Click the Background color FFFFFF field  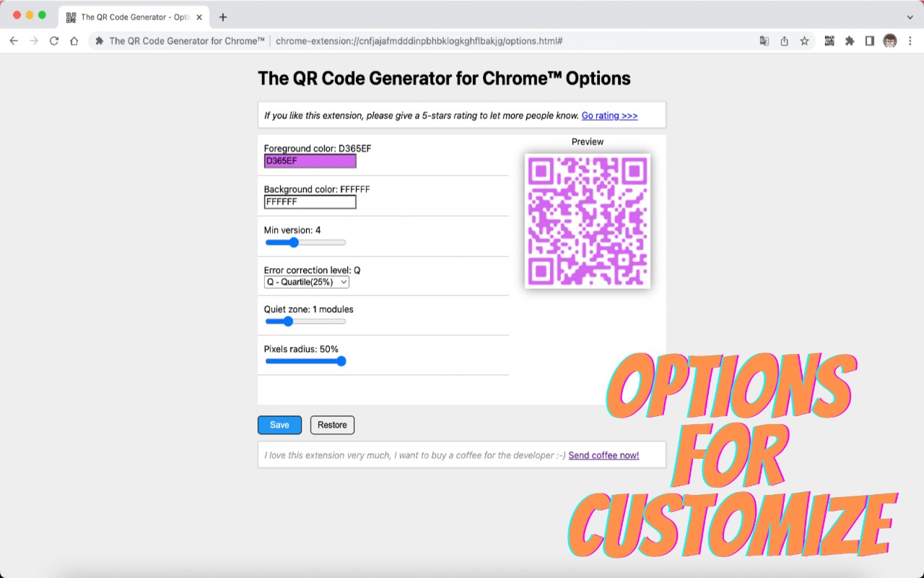310,202
